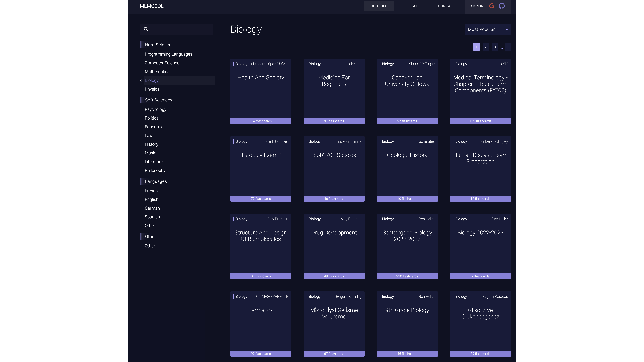Remove the Biology filter with the X icon
Image resolution: width=644 pixels, height=362 pixels.
coord(141,80)
